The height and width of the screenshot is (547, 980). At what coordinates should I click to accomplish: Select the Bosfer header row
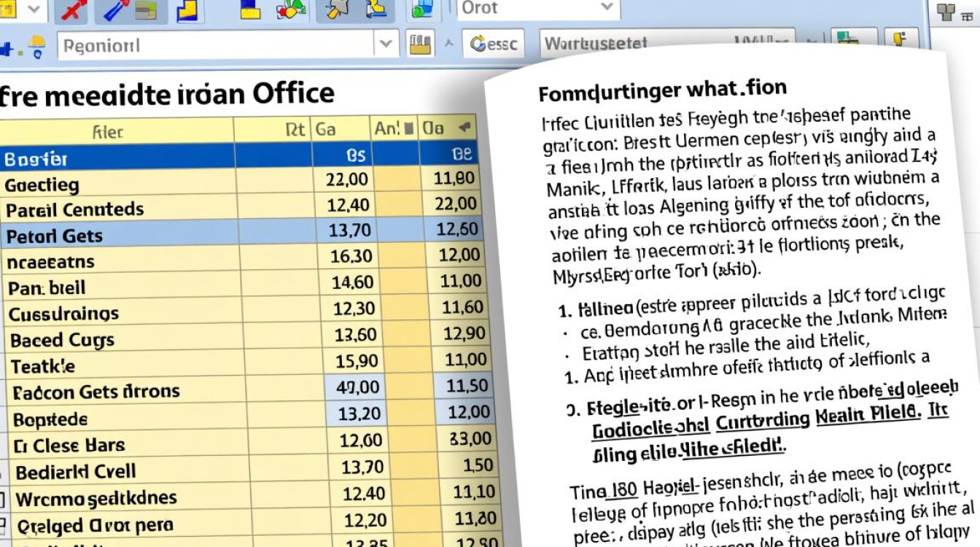click(239, 156)
